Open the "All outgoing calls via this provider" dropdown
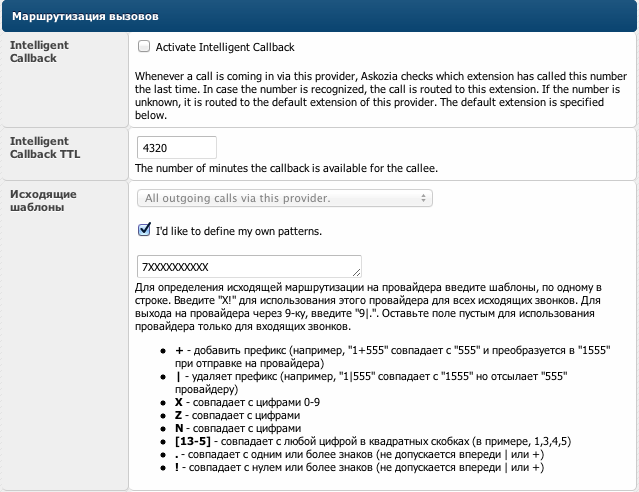The image size is (639, 492). pyautogui.click(x=284, y=198)
